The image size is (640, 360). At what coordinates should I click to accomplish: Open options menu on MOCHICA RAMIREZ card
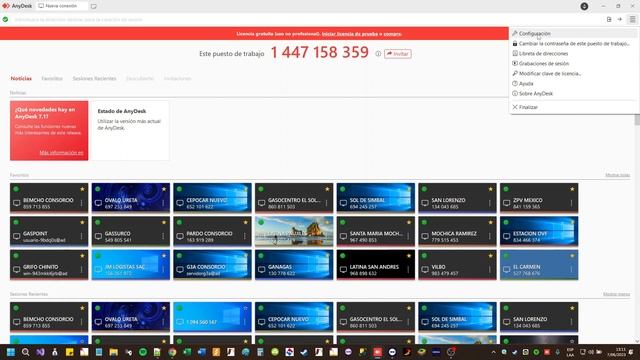pos(490,236)
